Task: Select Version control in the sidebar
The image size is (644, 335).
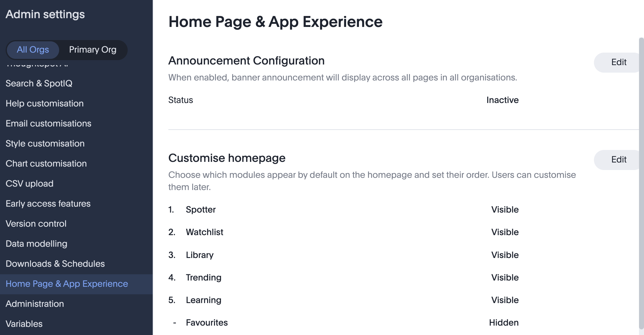Action: pyautogui.click(x=36, y=224)
